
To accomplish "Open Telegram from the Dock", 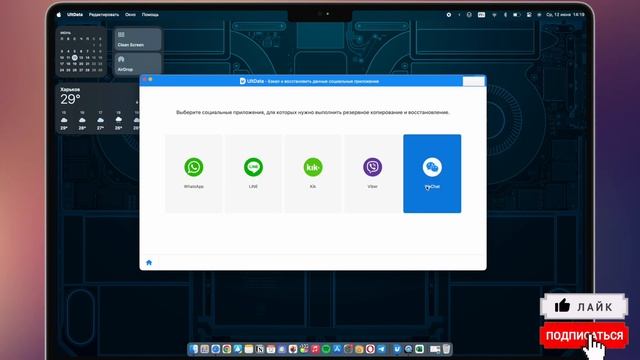I will coord(381,349).
